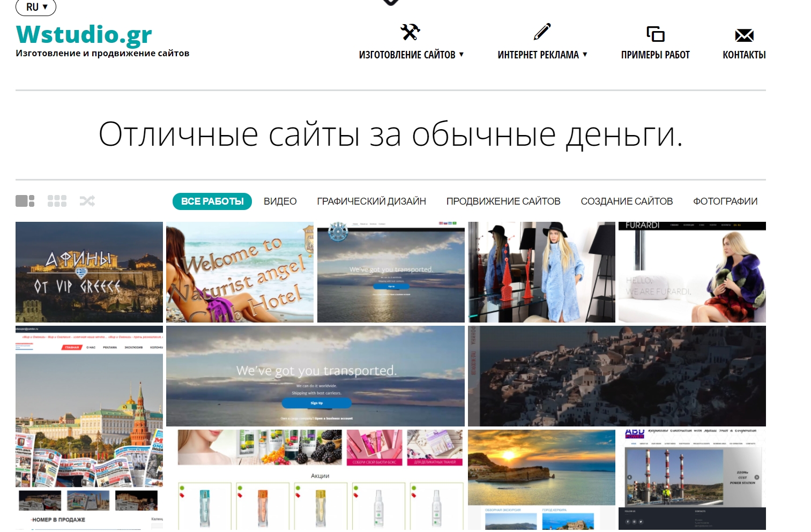
Task: Filter portfolio by ФОТОГРАФИИ
Action: pyautogui.click(x=725, y=201)
